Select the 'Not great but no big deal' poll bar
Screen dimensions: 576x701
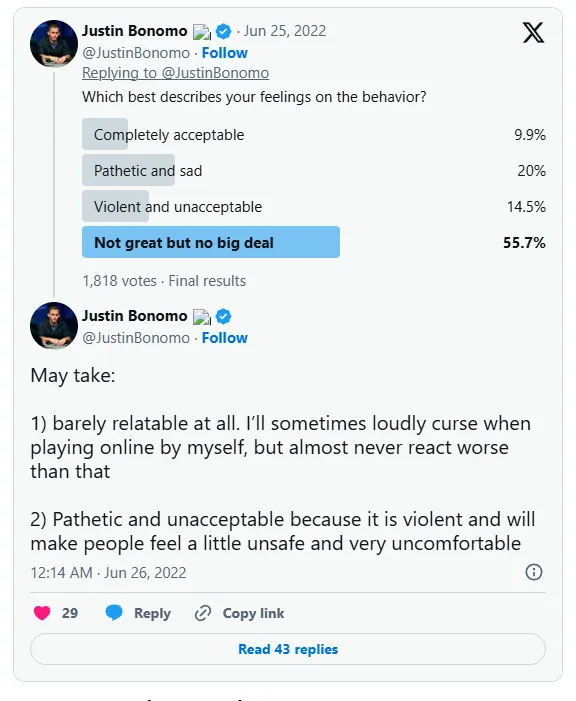[x=211, y=242]
